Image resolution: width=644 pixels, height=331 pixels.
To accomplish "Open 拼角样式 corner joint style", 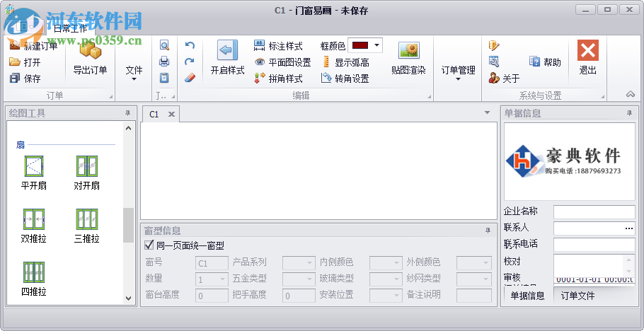I will click(278, 79).
